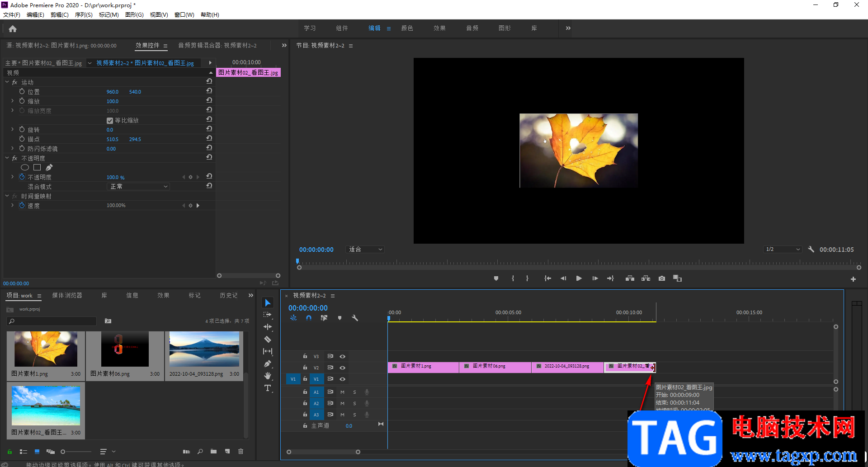Click the Delete trash icon in the project panel
This screenshot has width=868, height=467.
241,451
